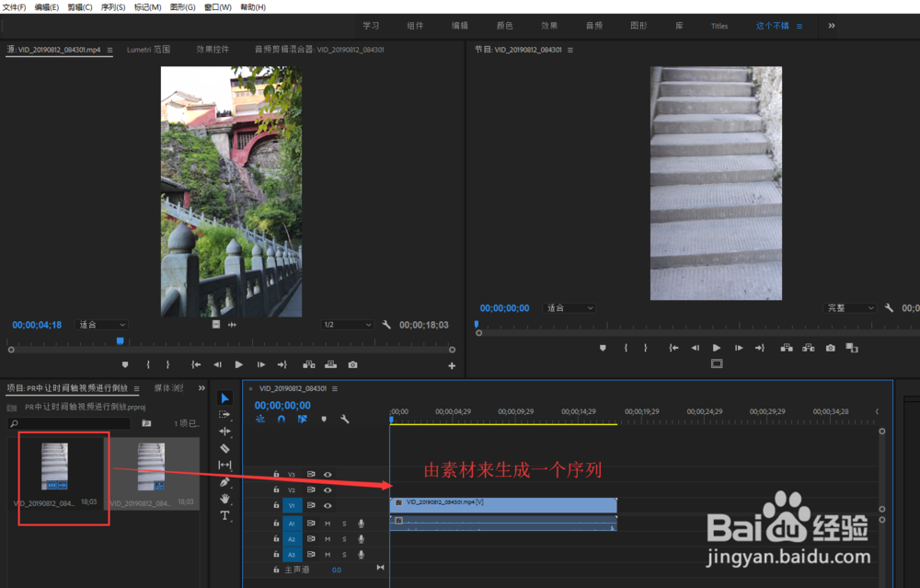Select the Ripple Edit tool

(x=224, y=432)
